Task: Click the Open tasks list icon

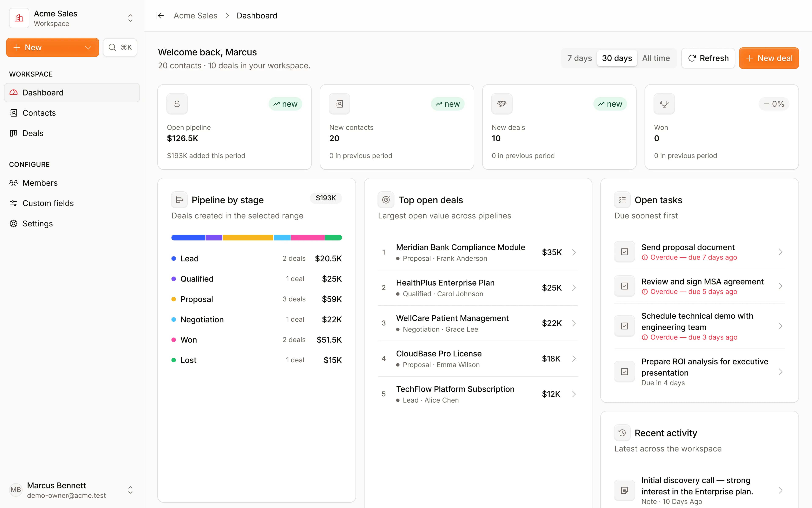Action: point(622,200)
